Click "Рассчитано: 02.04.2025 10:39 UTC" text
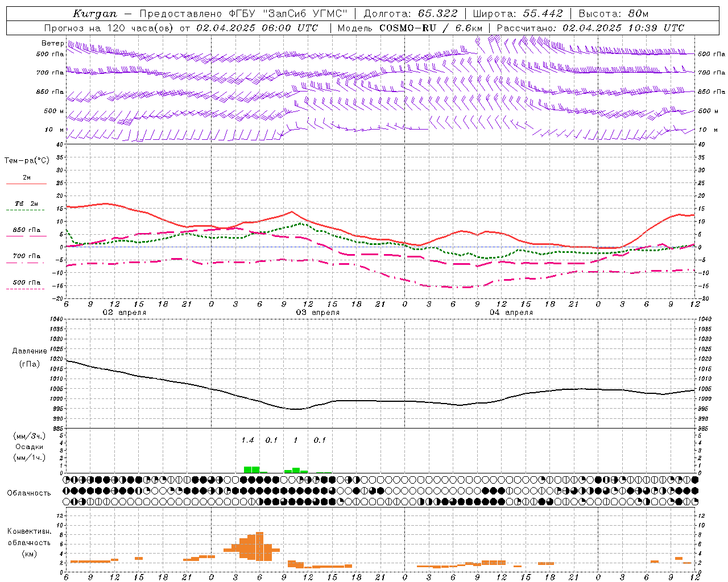This screenshot has width=728, height=582. (590, 28)
